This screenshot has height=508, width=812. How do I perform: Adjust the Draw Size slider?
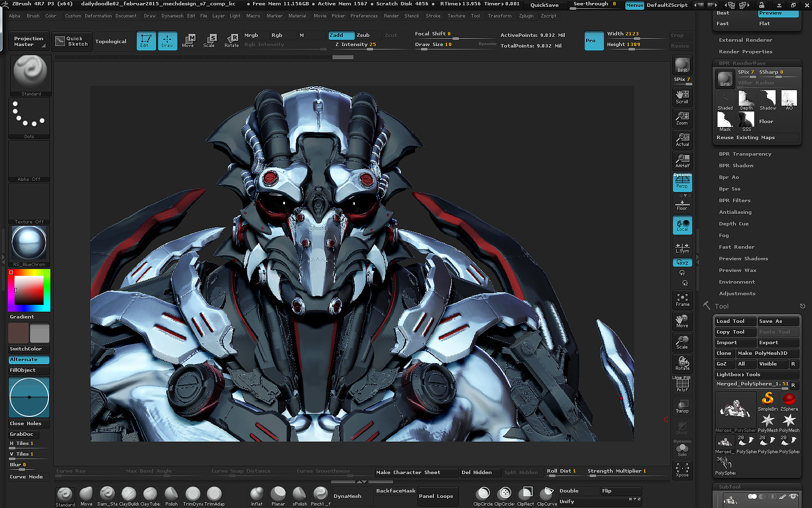[446, 45]
